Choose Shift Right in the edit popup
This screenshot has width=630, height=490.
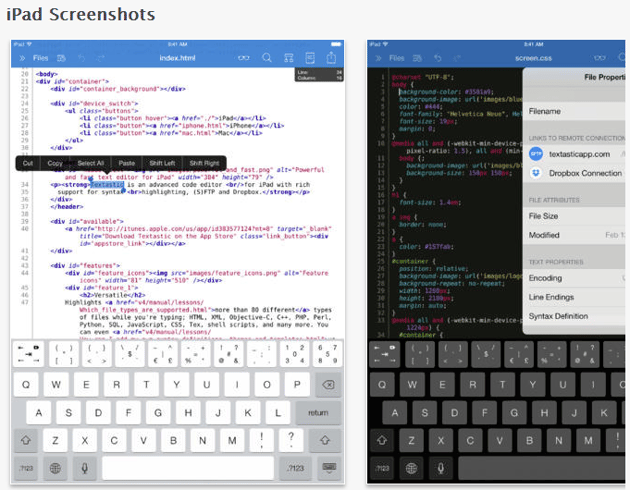204,163
